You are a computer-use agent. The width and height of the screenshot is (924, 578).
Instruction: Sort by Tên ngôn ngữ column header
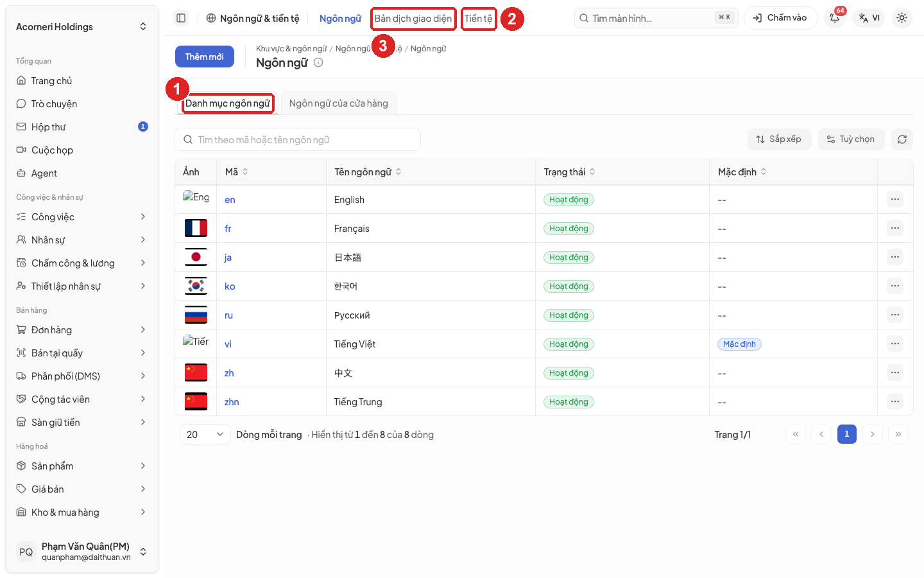(x=368, y=171)
